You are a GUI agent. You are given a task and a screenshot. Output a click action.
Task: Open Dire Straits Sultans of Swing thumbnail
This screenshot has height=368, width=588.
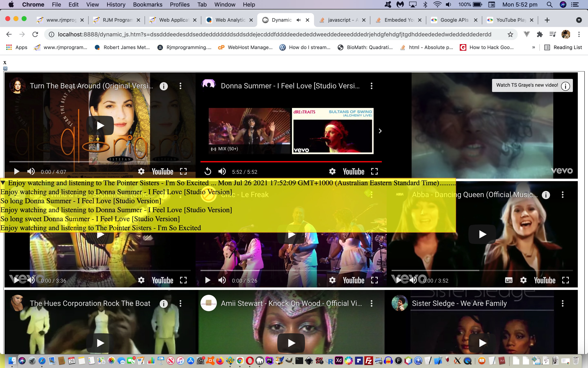(x=333, y=131)
